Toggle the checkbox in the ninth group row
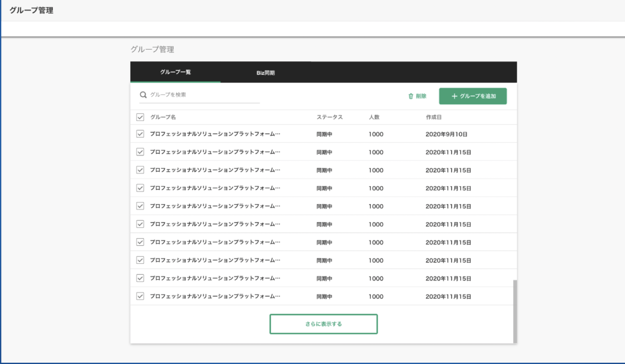Image resolution: width=625 pixels, height=364 pixels. [140, 278]
